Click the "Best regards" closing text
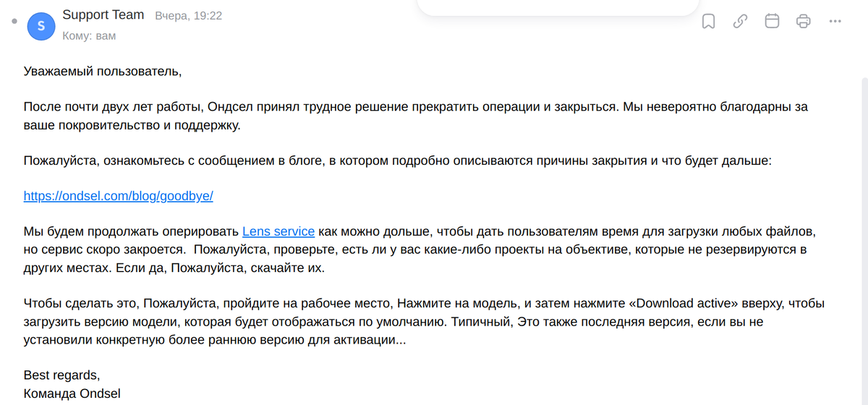This screenshot has height=405, width=868. tap(61, 375)
